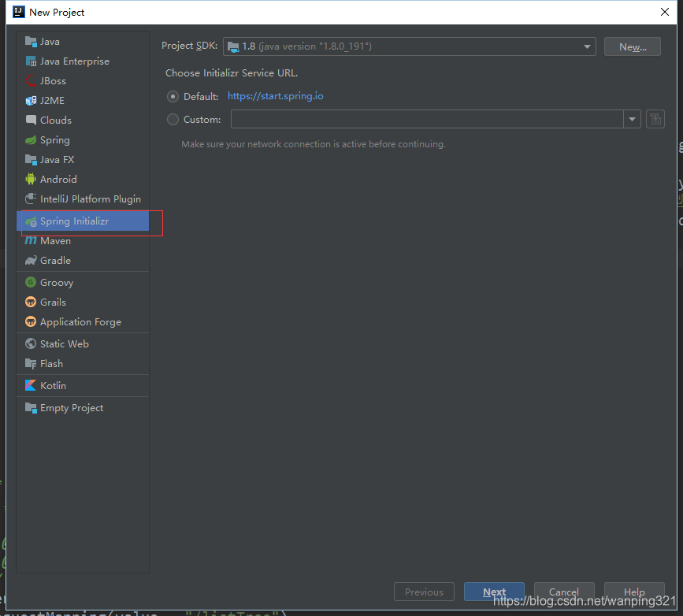Viewport: 683px width, 616px height.
Task: Click the IntelliJ logo in title bar
Action: (x=19, y=12)
